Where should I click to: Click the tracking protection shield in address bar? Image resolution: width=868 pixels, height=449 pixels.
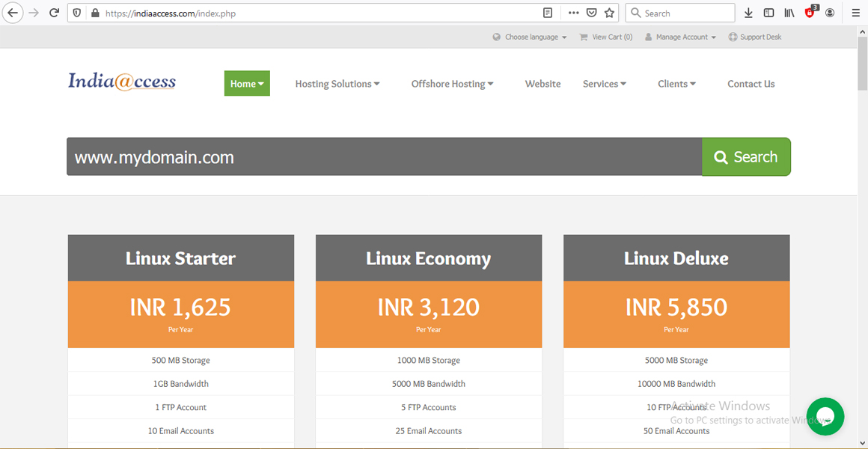coord(77,12)
